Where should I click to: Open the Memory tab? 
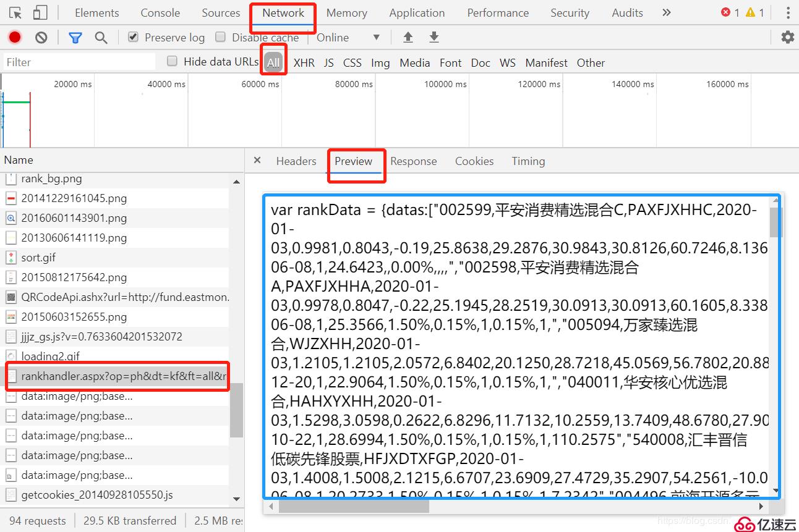tap(347, 13)
